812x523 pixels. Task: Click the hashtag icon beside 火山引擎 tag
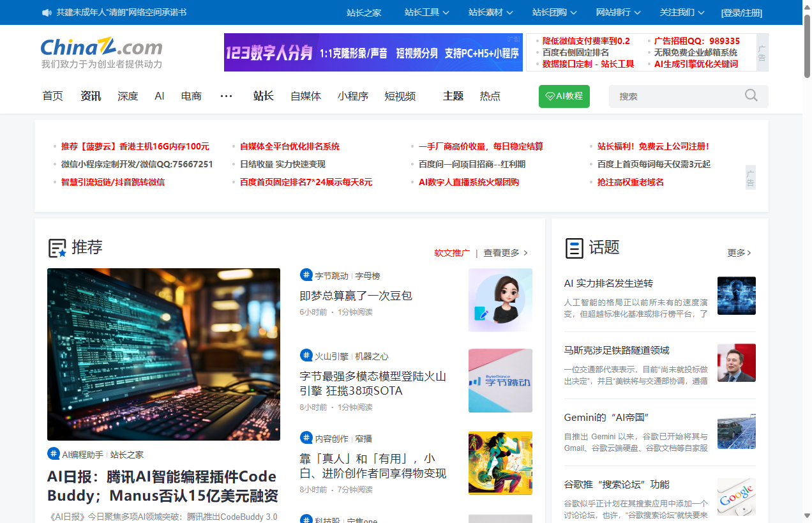306,356
